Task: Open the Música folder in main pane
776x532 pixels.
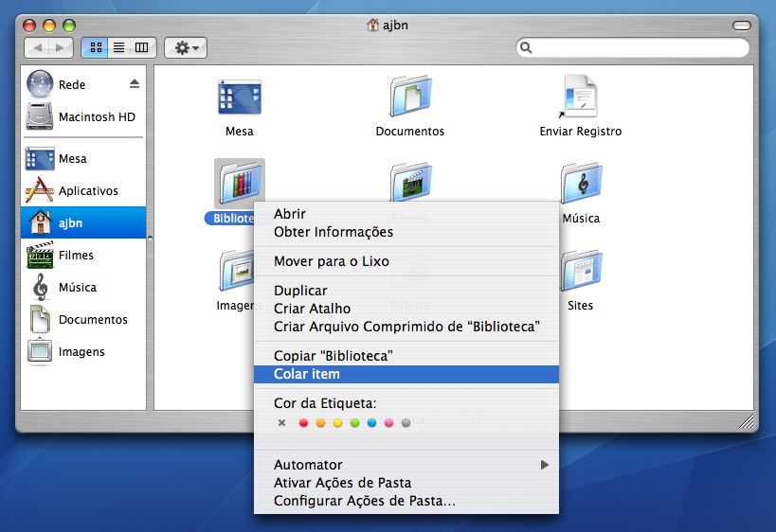Action: pyautogui.click(x=581, y=184)
